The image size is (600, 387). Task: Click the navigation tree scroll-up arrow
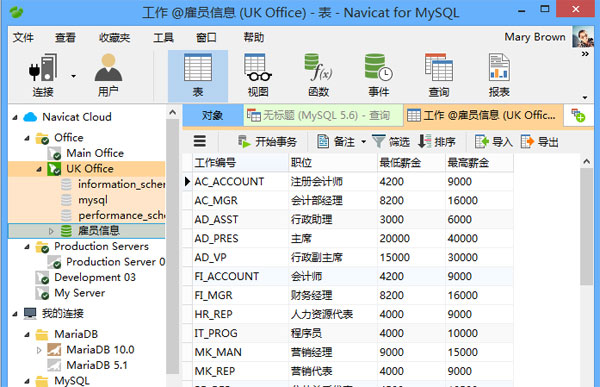click(x=173, y=112)
